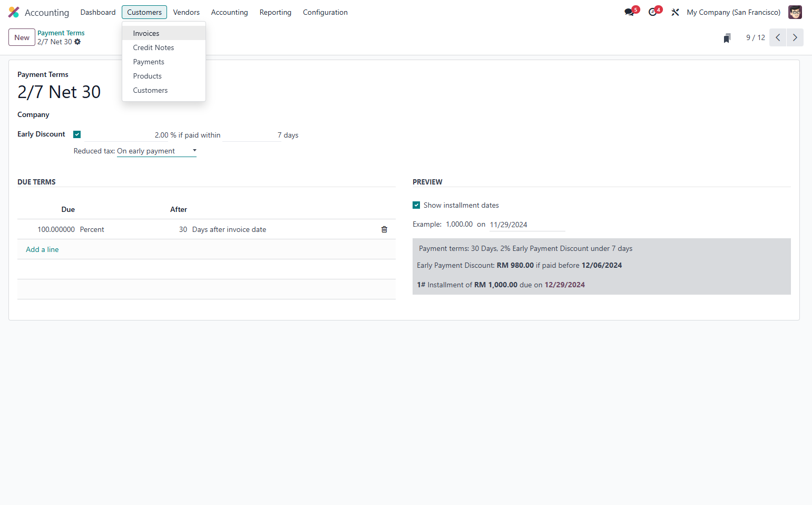Click the After column header
812x505 pixels.
coord(179,209)
